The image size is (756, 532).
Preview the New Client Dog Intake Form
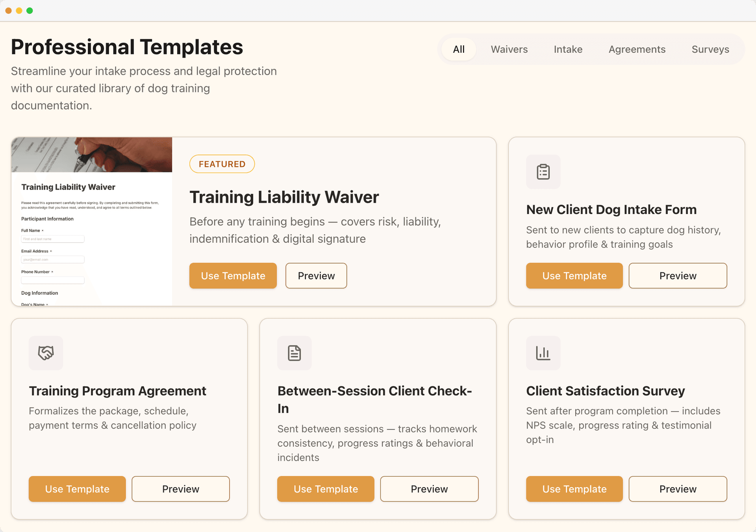click(678, 275)
